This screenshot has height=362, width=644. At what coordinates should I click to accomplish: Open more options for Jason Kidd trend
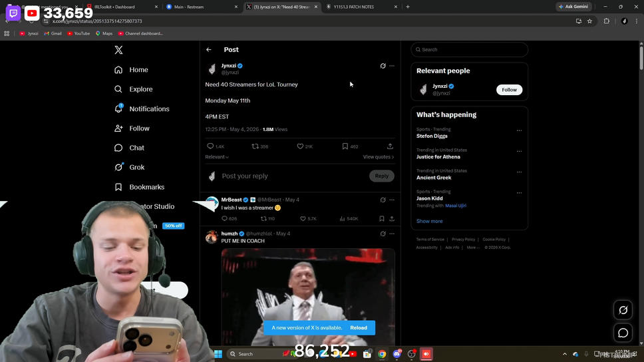(519, 193)
